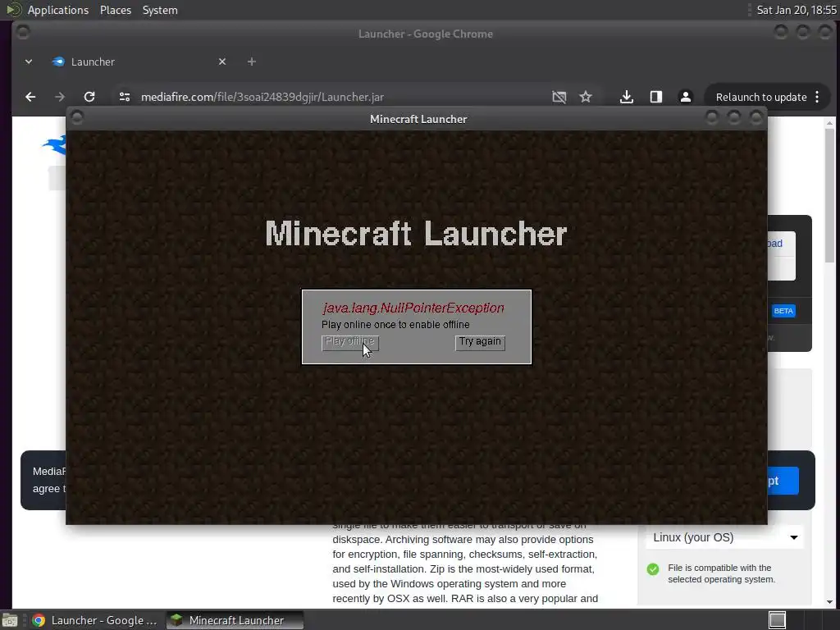Screen dimensions: 840x630
Task: Click the mediafire.com URL address bar
Action: click(x=262, y=97)
